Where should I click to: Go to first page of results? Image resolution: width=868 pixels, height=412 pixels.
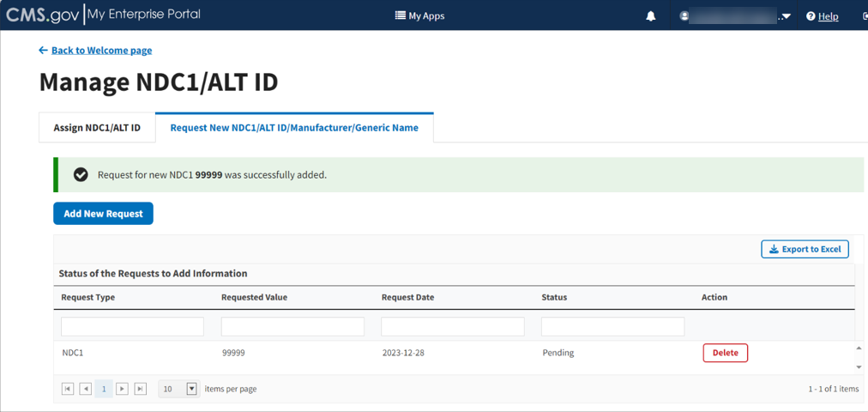tap(68, 389)
